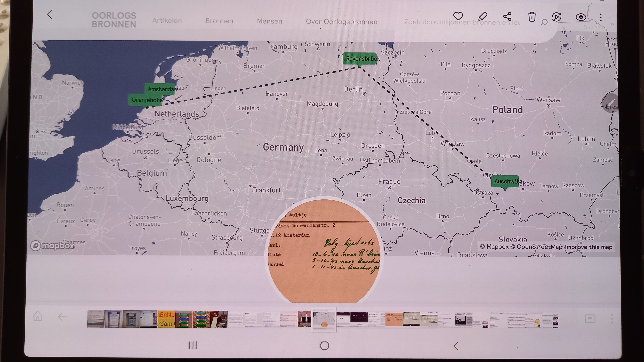Screen dimensions: 644x362
Task: Tap the Artikelen menu item
Action: (x=167, y=21)
